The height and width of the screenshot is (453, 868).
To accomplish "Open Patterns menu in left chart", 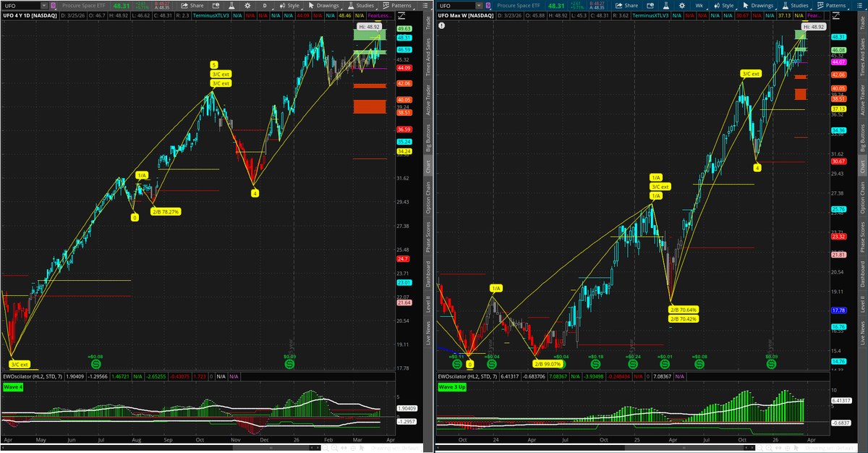I will 397,6.
